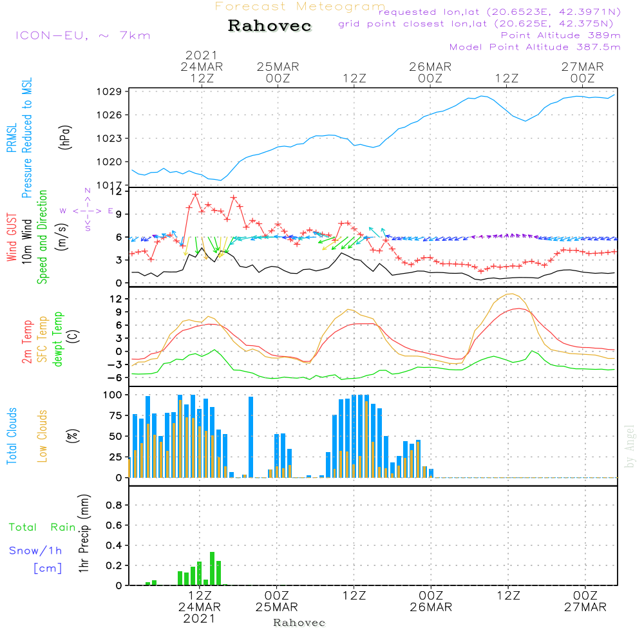Click the highest wind gust peak marker
This screenshot has height=644, width=644.
[195, 194]
